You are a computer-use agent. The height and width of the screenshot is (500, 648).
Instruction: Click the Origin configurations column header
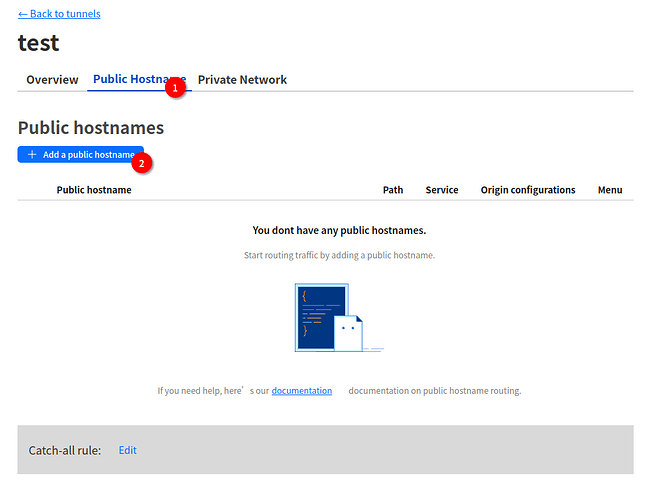[527, 190]
